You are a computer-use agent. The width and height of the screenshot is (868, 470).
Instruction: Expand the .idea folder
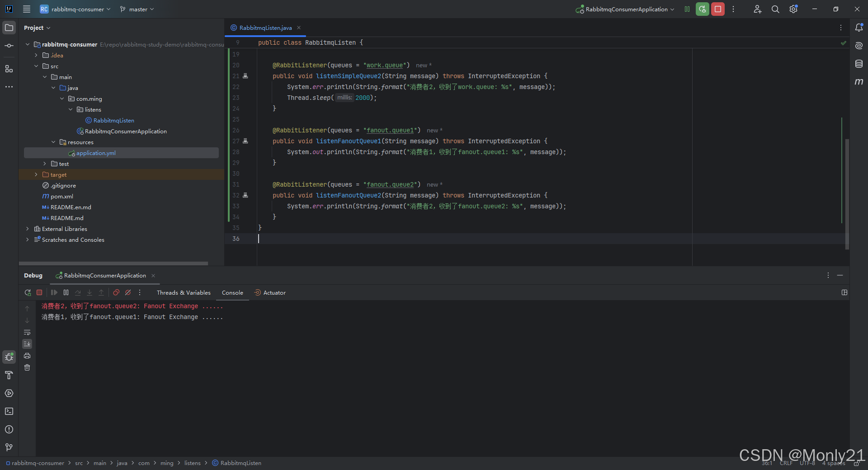point(36,55)
